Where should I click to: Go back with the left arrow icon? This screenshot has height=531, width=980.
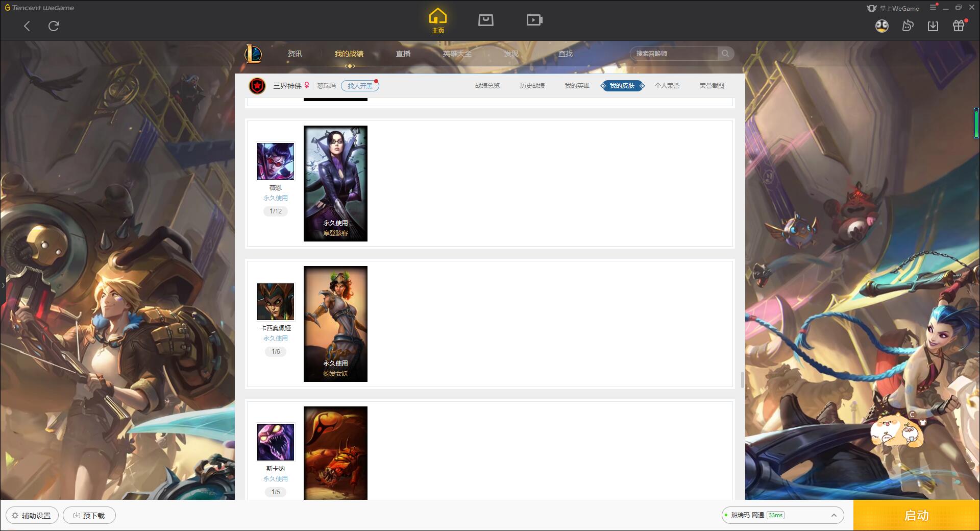pyautogui.click(x=27, y=26)
